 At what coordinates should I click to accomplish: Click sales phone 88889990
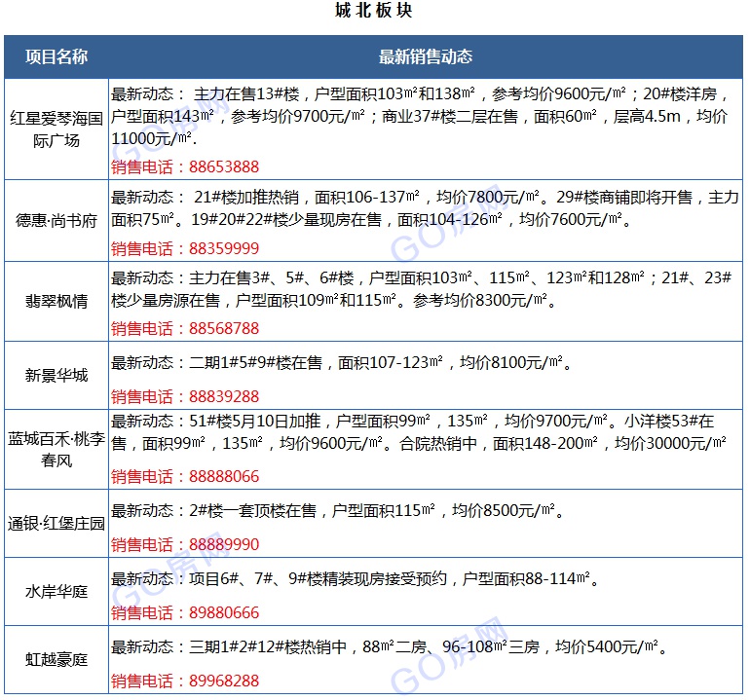click(224, 544)
